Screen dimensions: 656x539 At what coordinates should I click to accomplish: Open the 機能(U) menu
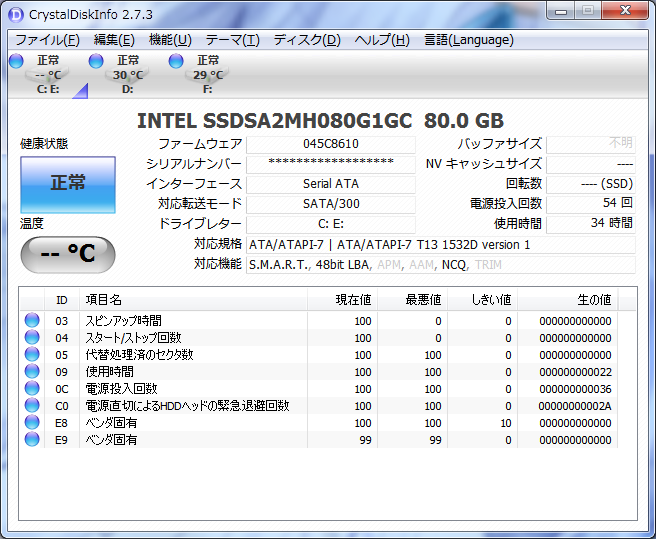(x=170, y=40)
